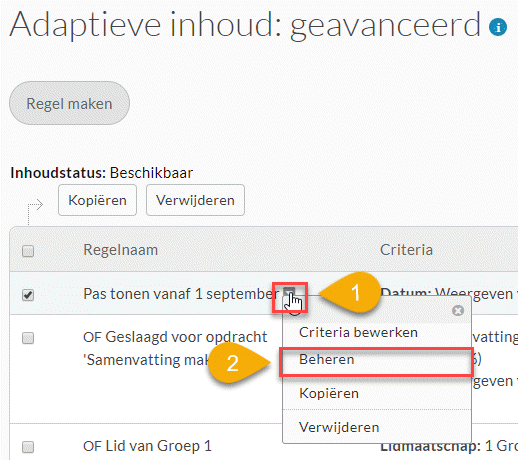Click the 'Criteria' column header

pos(406,250)
